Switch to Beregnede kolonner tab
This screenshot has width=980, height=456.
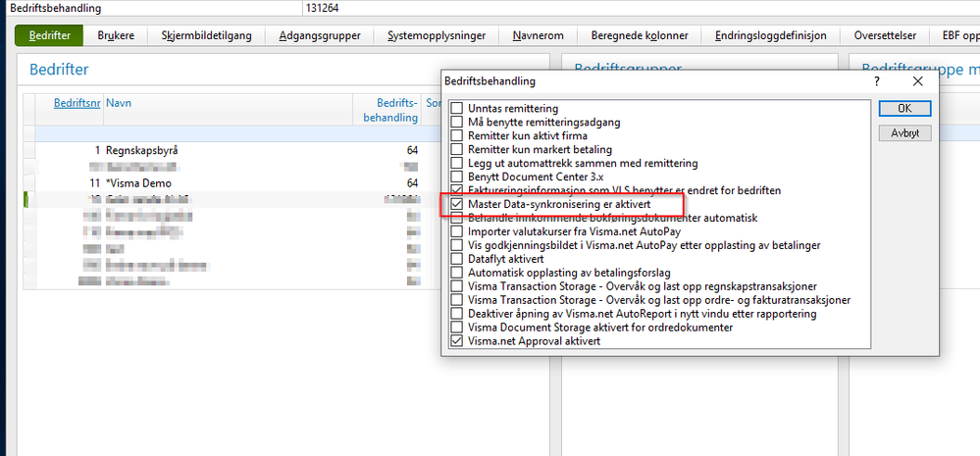640,35
